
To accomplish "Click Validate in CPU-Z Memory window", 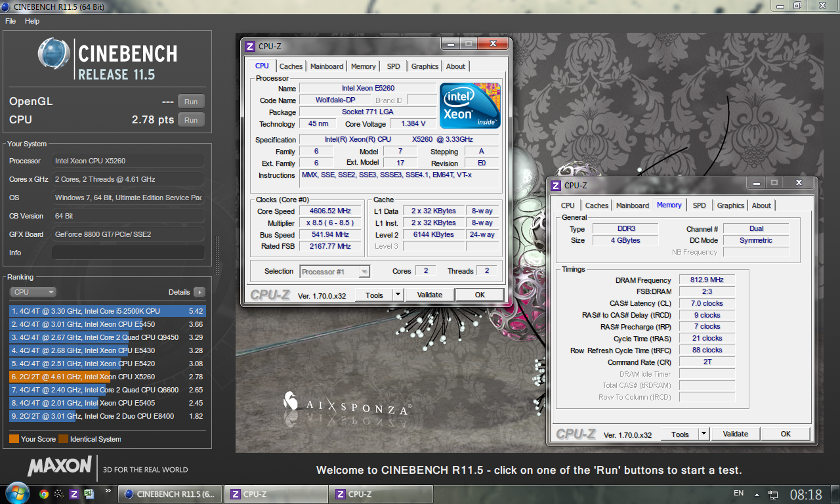I will coord(736,434).
